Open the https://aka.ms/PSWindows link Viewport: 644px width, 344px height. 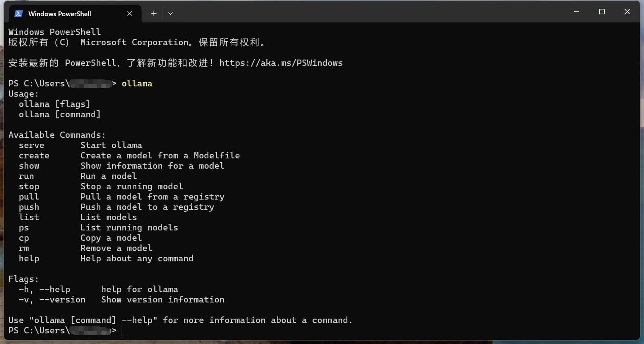point(281,63)
